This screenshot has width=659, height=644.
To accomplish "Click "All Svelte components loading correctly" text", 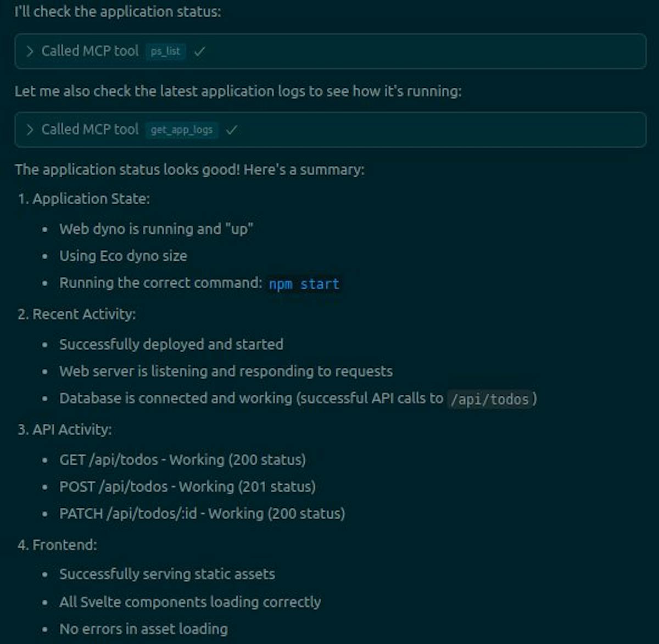I will (x=190, y=602).
